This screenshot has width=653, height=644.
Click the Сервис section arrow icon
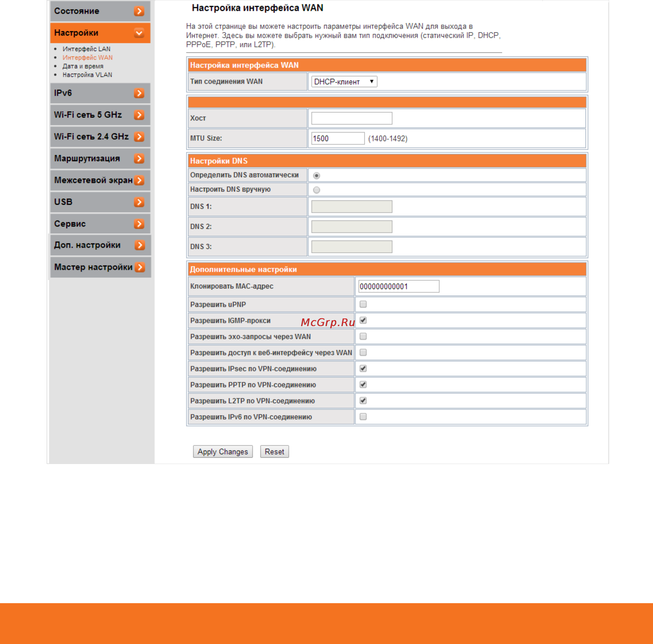[139, 224]
